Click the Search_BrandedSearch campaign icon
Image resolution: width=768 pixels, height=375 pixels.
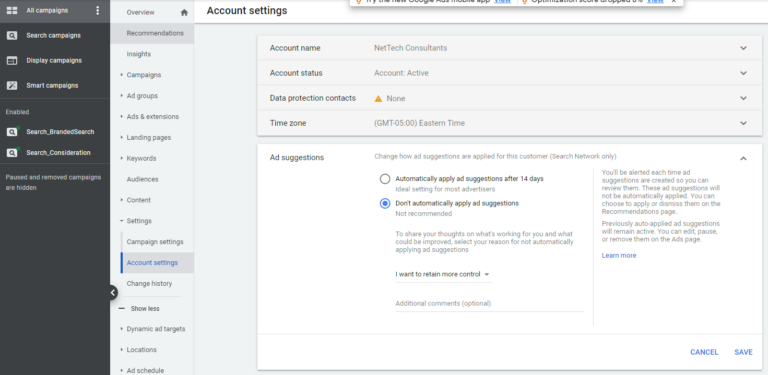(x=12, y=132)
